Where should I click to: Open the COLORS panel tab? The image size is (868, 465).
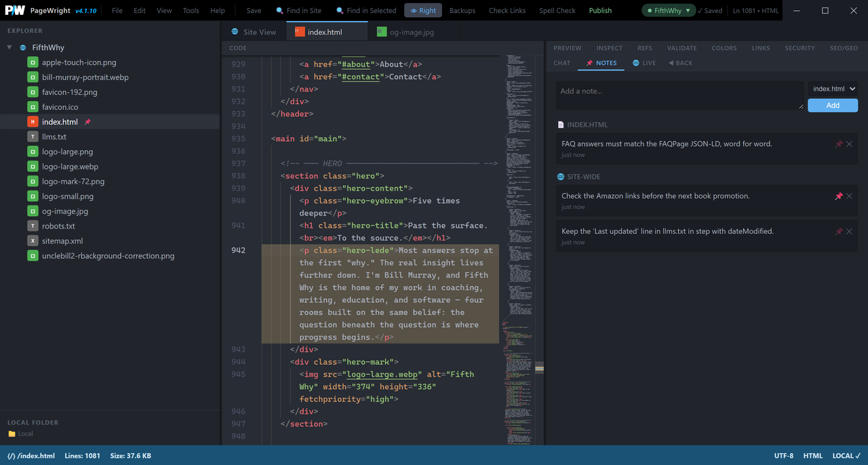coord(724,48)
